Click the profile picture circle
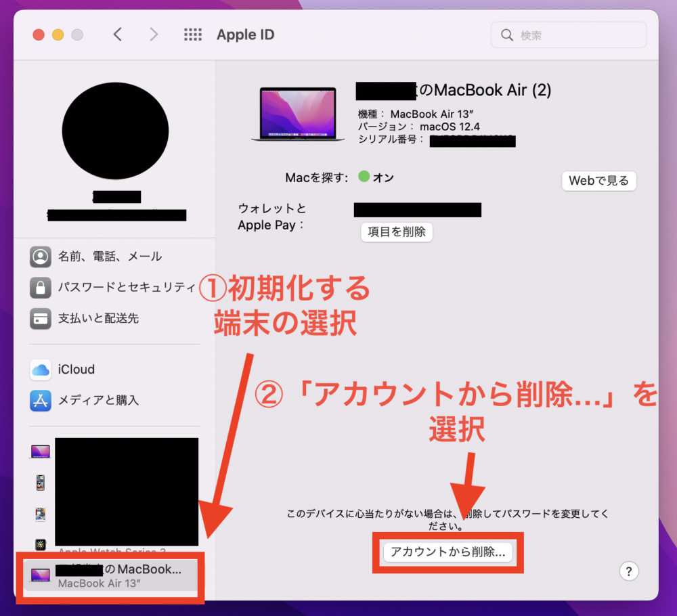The height and width of the screenshot is (616, 677). click(115, 131)
